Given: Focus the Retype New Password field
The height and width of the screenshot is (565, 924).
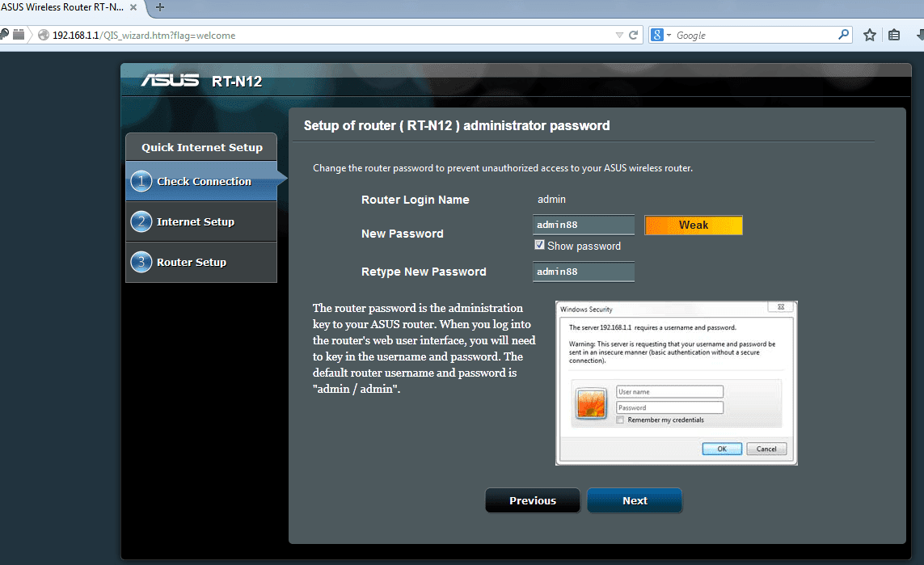Looking at the screenshot, I should [584, 272].
